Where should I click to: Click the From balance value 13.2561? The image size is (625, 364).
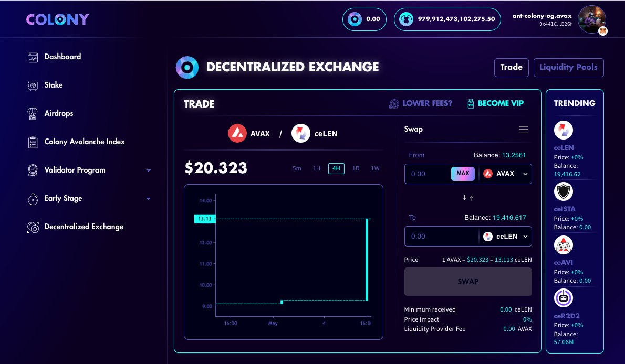tap(514, 155)
